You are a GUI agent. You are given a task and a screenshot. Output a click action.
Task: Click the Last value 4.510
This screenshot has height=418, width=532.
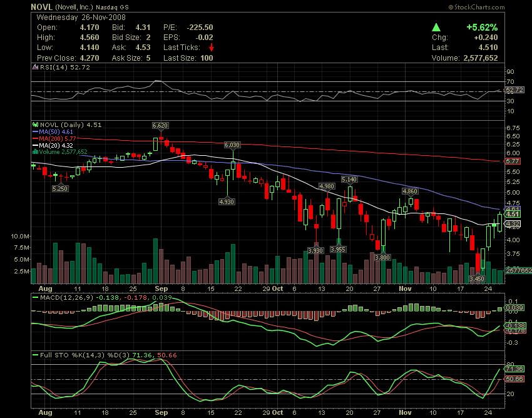pyautogui.click(x=488, y=48)
